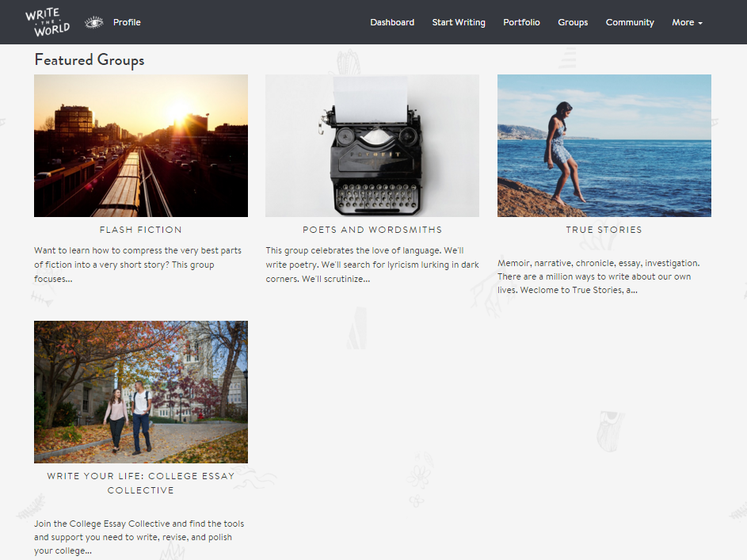Select Groups in the navigation bar
Image resolution: width=747 pixels, height=560 pixels.
[573, 22]
